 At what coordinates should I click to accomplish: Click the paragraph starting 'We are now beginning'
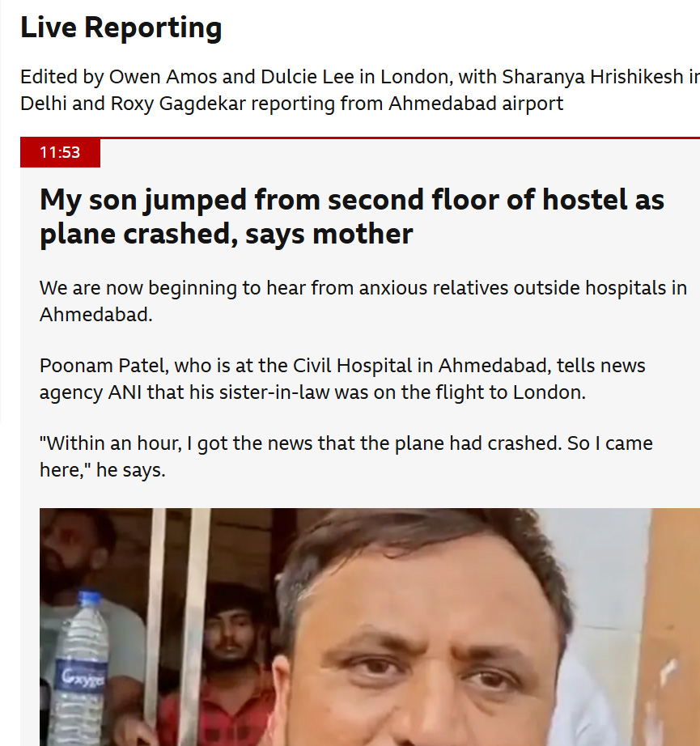[363, 301]
